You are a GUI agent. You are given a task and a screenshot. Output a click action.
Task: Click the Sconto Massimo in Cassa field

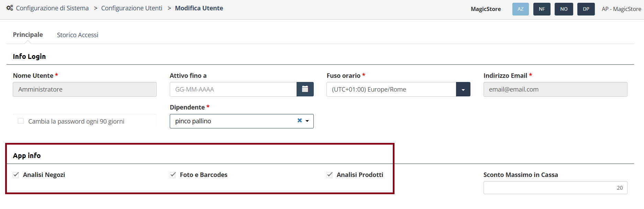tap(555, 188)
